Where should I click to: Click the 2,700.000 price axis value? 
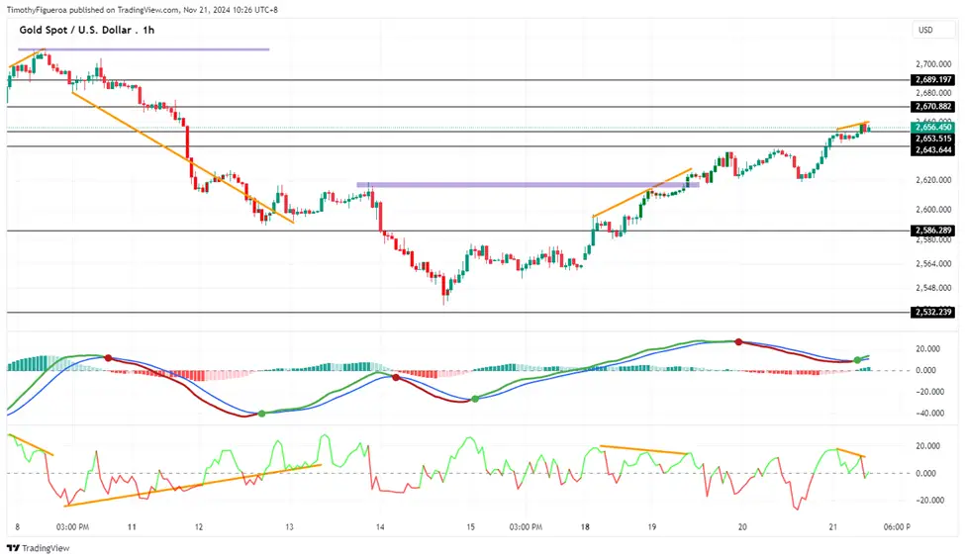click(933, 64)
